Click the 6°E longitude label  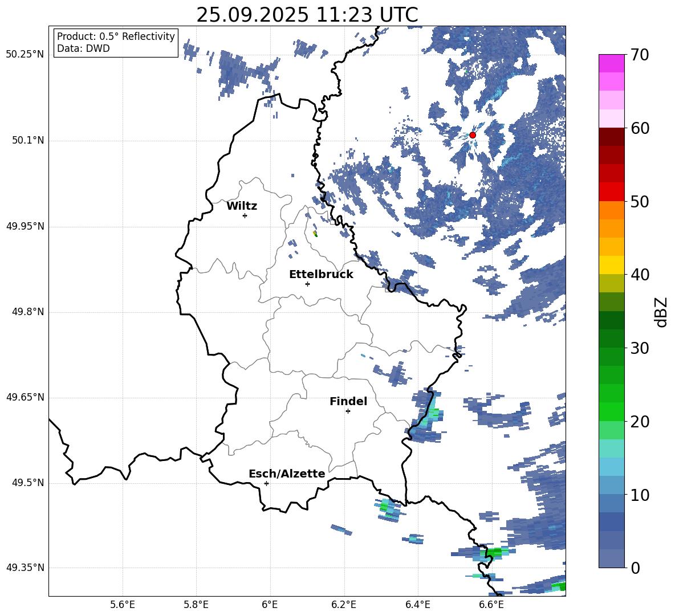pos(270,605)
